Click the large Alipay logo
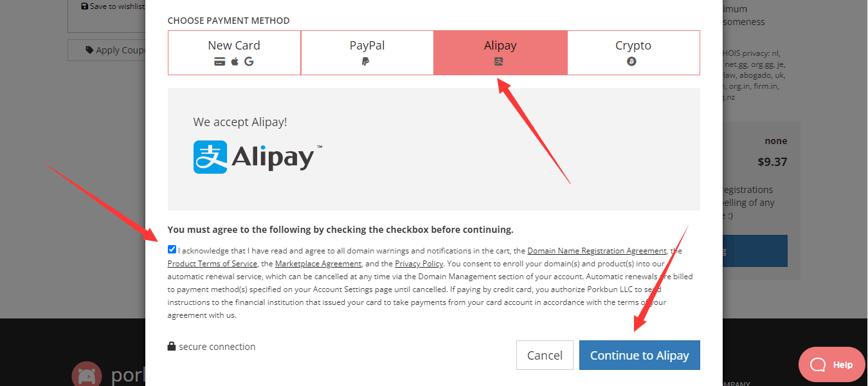Image resolution: width=868 pixels, height=386 pixels. (258, 157)
